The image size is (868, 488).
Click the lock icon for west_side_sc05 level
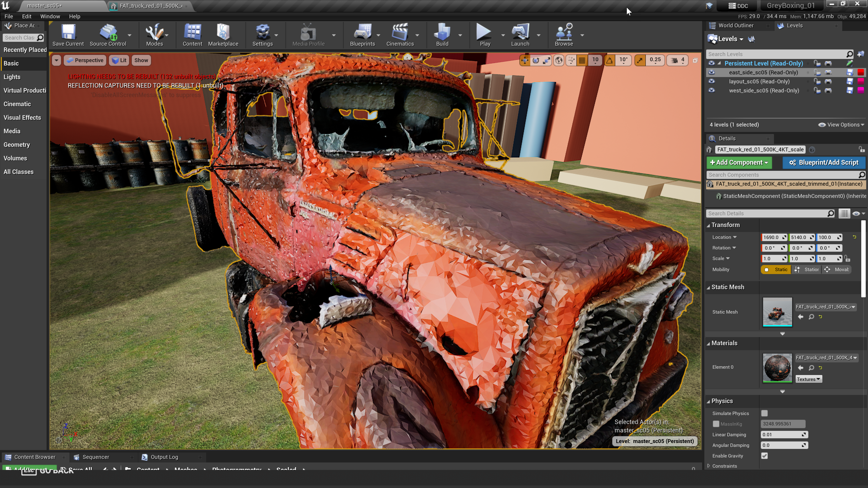817,91
